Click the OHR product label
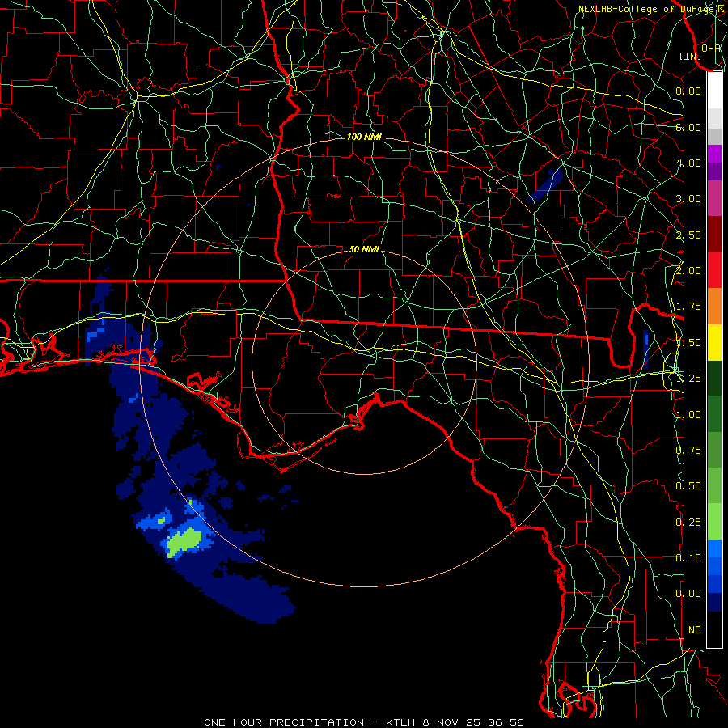This screenshot has height=728, width=728. (711, 48)
